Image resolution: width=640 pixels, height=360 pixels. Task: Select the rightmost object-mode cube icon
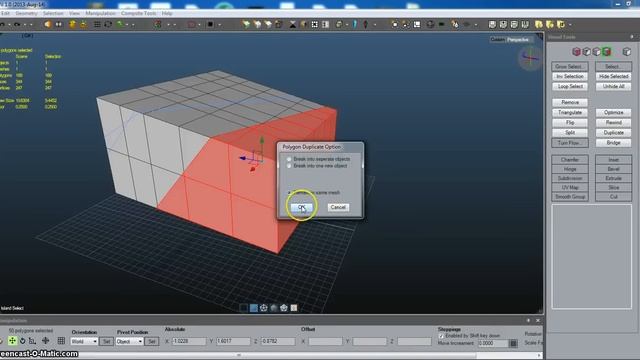pyautogui.click(x=627, y=51)
